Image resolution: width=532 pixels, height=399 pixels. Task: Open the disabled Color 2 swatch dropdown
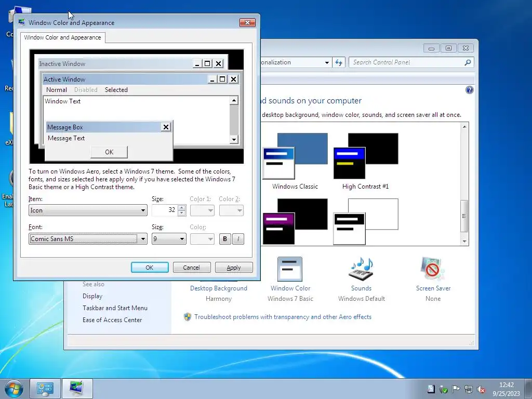231,210
